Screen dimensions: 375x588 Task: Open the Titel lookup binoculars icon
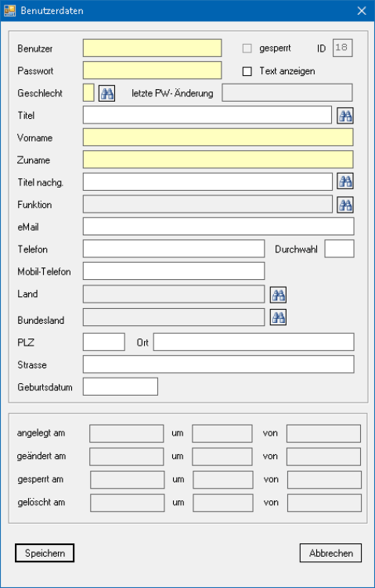pyautogui.click(x=345, y=116)
